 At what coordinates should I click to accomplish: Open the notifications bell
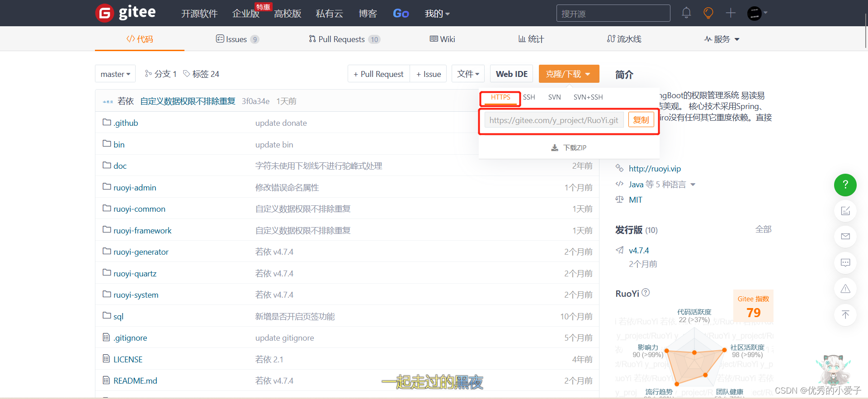click(686, 13)
